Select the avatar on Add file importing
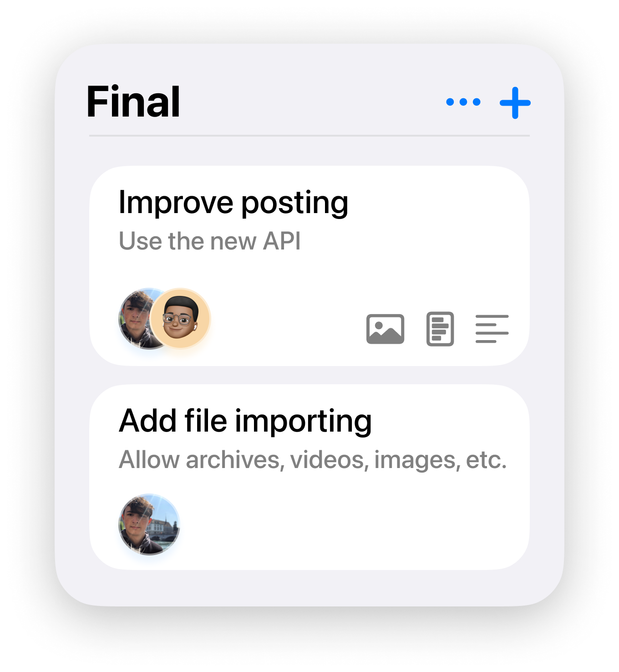 pyautogui.click(x=149, y=524)
